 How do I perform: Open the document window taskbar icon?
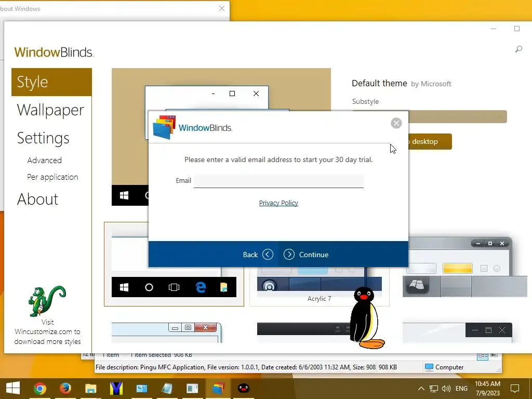coord(192,389)
